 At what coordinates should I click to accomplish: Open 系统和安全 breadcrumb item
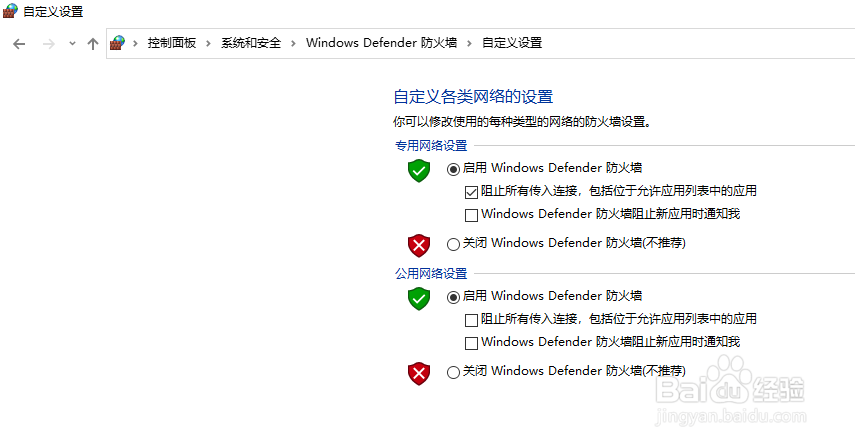251,43
